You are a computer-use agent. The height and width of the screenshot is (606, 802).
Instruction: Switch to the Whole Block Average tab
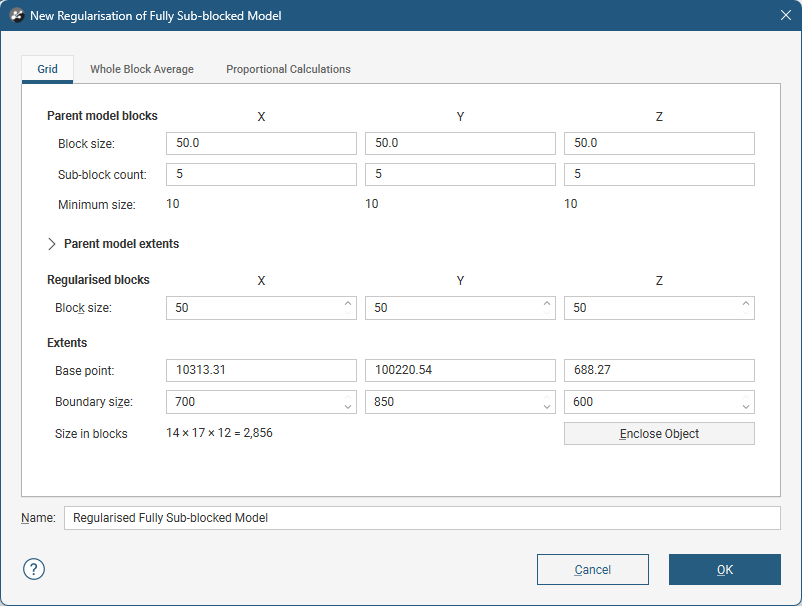[141, 69]
